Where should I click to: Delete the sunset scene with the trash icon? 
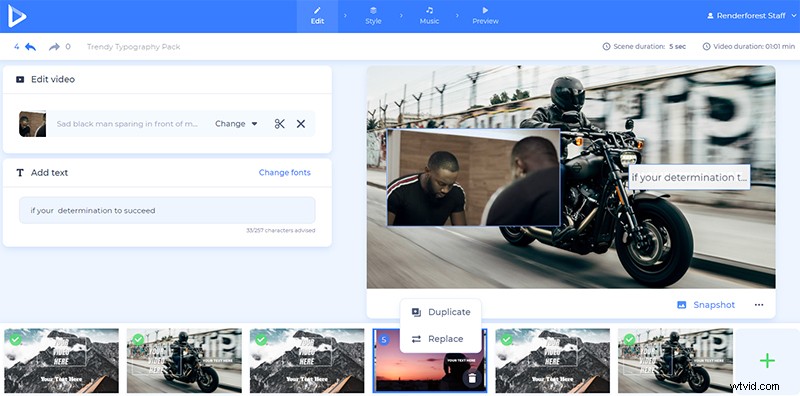tap(472, 379)
